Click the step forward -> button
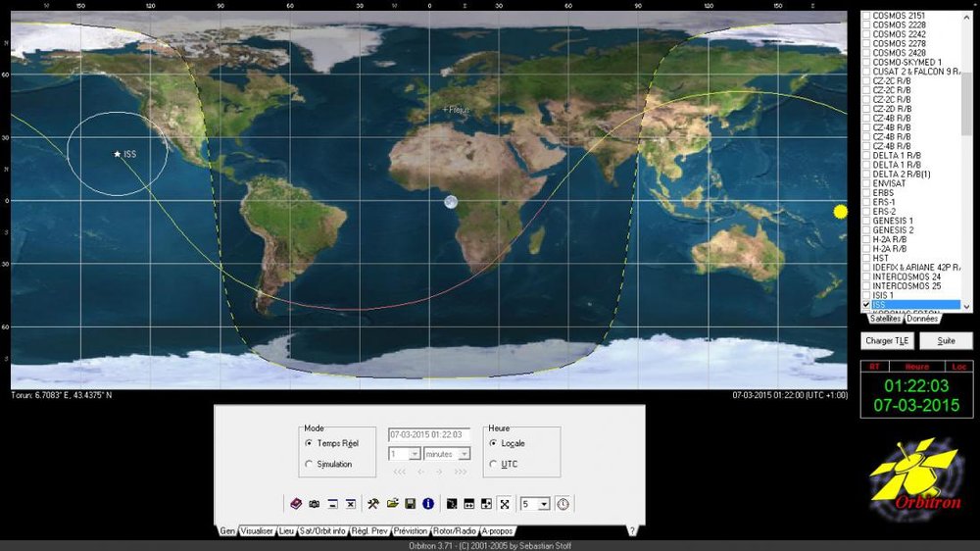Screen dimensions: 980x551 click(439, 472)
